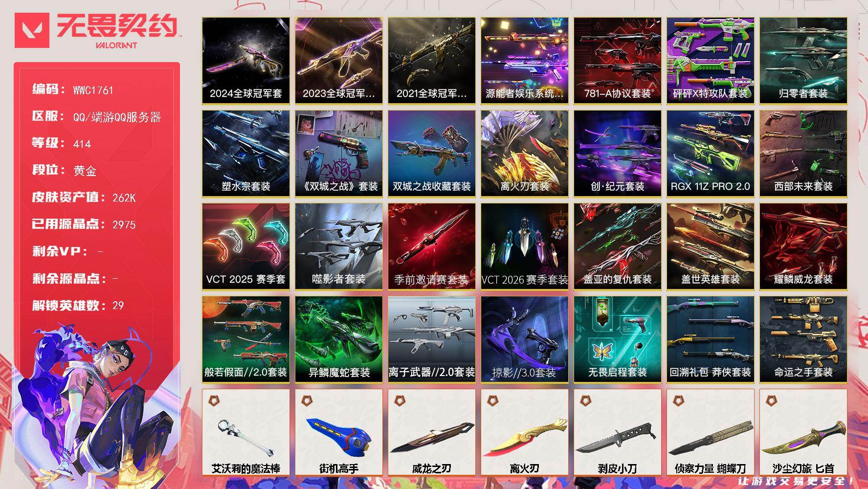
Task: Open the 归零者套装 bundle thumbnail
Action: 803,61
